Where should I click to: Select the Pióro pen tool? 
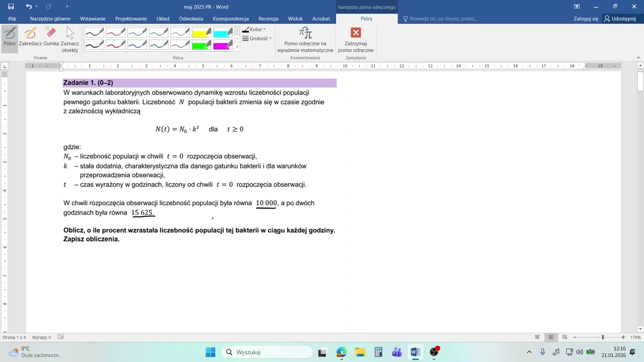(10, 38)
